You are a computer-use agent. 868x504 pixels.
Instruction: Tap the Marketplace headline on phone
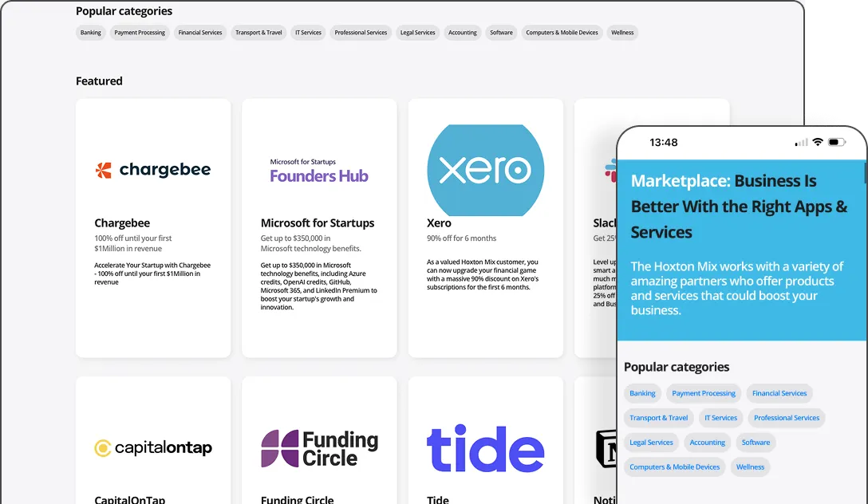point(739,207)
